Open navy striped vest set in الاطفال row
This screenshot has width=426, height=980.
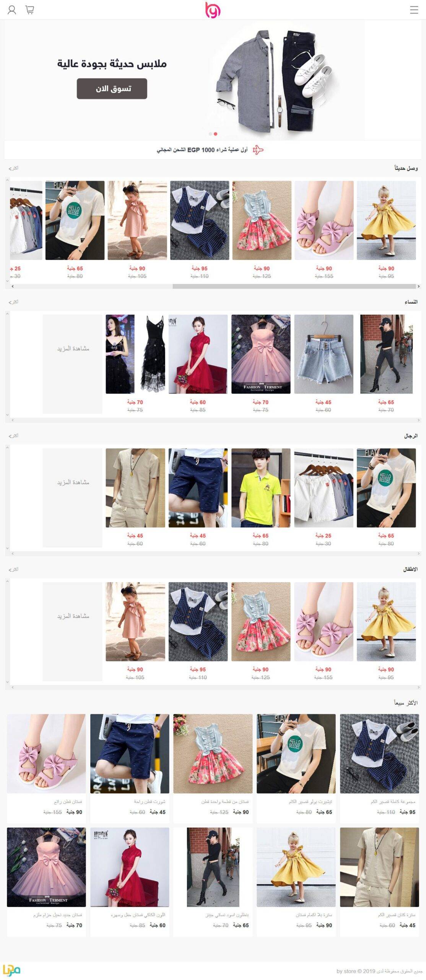[x=198, y=622]
